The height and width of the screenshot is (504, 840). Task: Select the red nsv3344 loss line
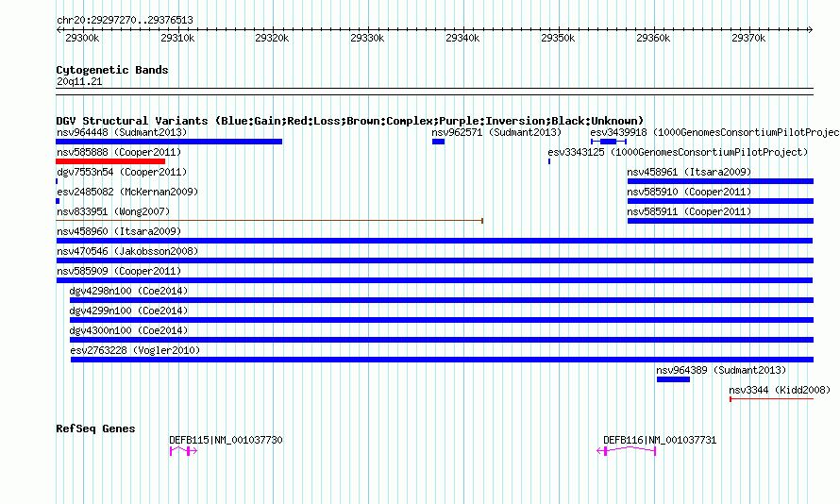tap(771, 399)
